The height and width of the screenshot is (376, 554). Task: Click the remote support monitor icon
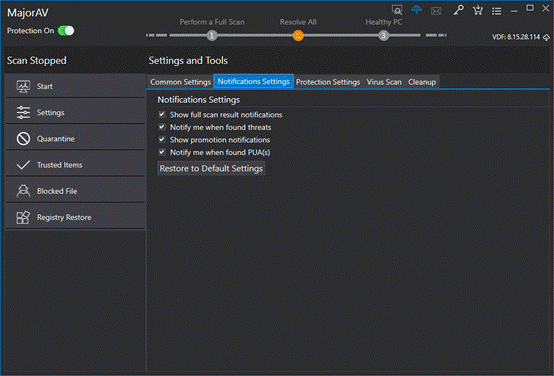point(397,10)
